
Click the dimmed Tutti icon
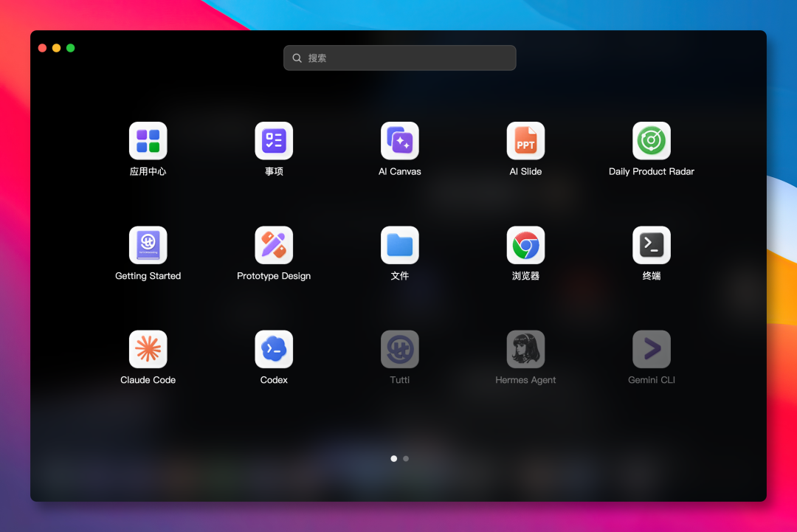pos(399,349)
